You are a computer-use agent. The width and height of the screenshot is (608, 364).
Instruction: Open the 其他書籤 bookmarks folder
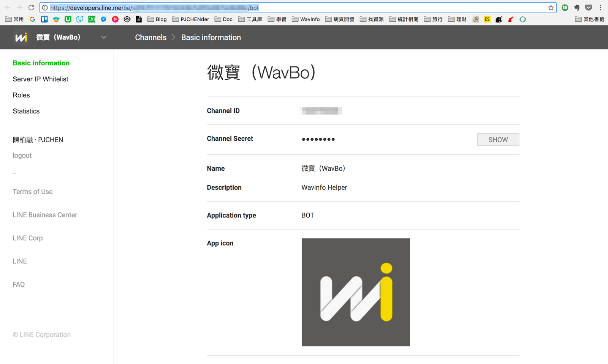pos(589,19)
